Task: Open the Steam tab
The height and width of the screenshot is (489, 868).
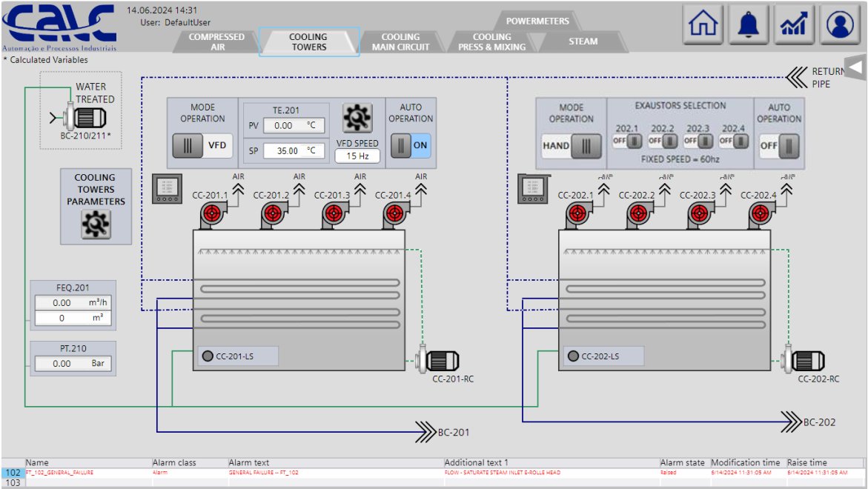Action: [x=583, y=41]
